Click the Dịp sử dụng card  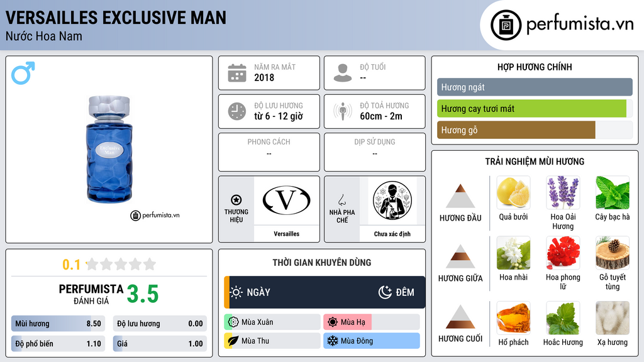point(375,152)
